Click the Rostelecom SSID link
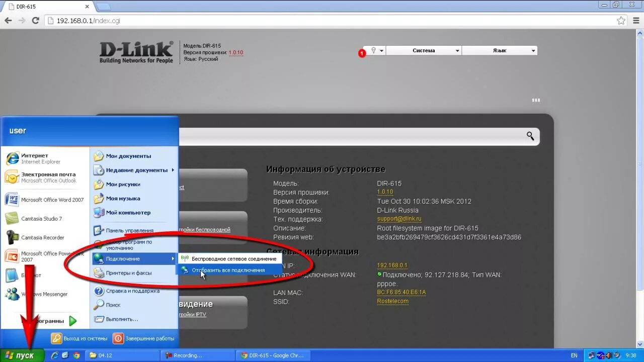 393,301
